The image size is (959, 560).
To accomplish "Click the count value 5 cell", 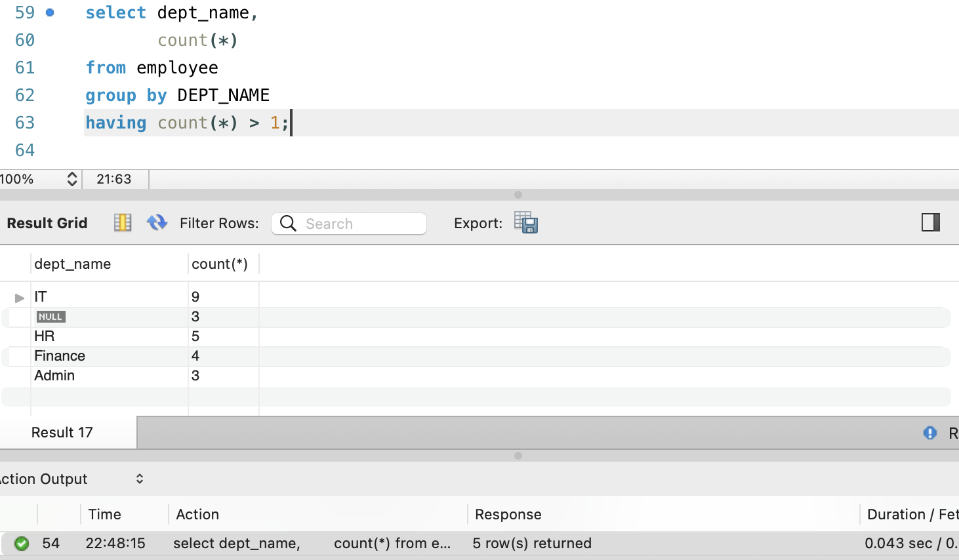I will coord(224,336).
